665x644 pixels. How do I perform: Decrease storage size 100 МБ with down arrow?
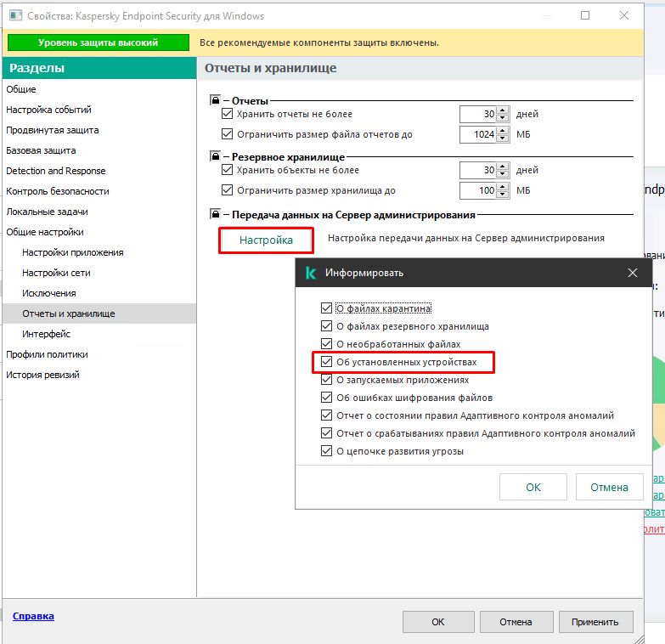pyautogui.click(x=503, y=194)
